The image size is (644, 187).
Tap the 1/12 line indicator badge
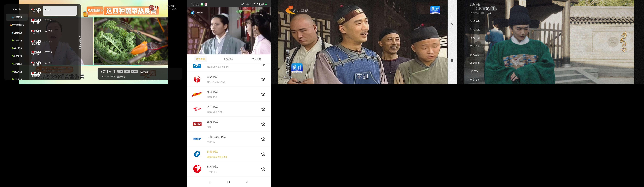pos(120,72)
